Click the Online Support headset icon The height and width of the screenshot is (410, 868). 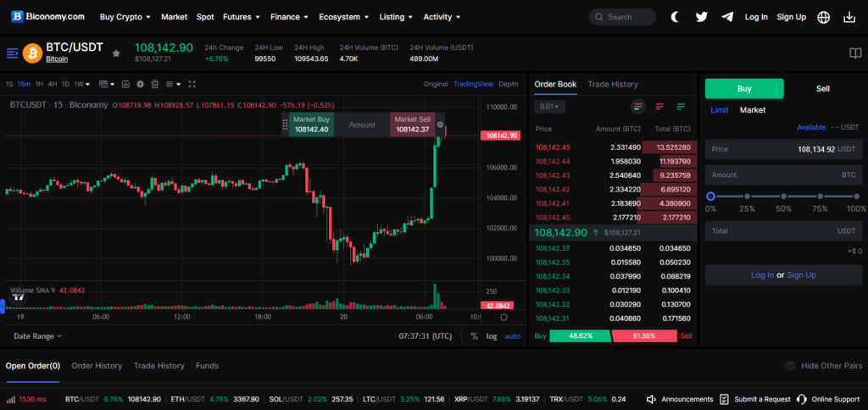click(802, 399)
